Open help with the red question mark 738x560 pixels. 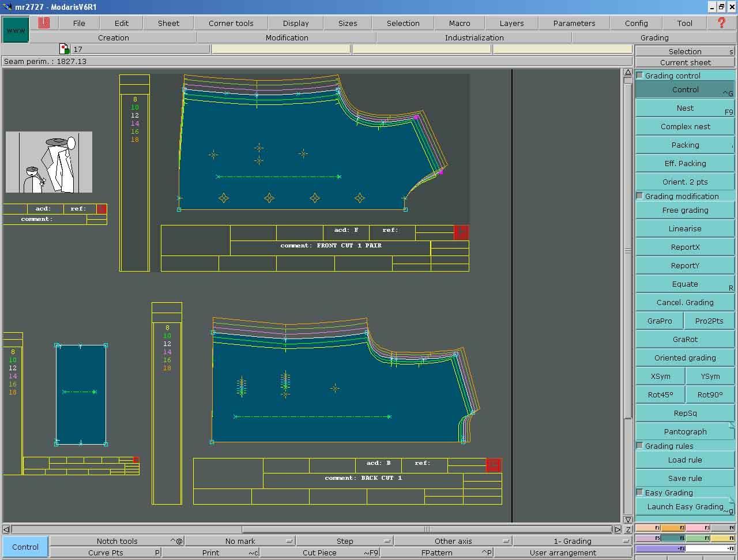click(x=721, y=23)
